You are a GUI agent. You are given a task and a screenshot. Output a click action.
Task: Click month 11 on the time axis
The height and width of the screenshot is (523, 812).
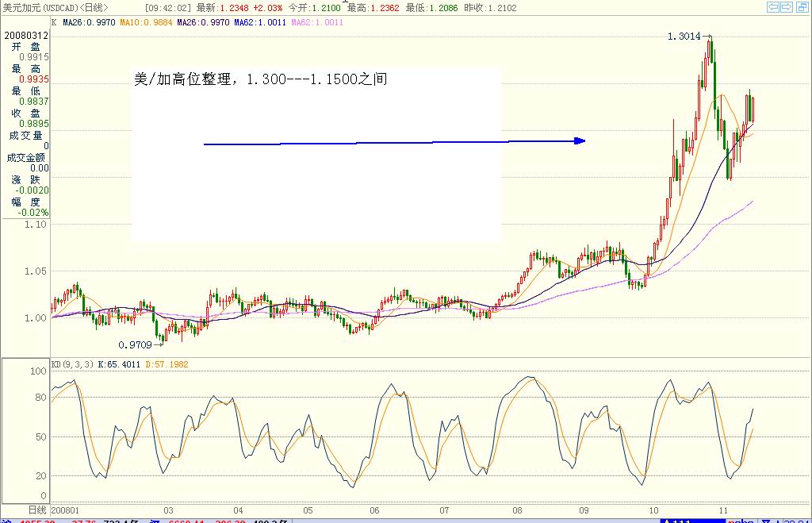(723, 510)
